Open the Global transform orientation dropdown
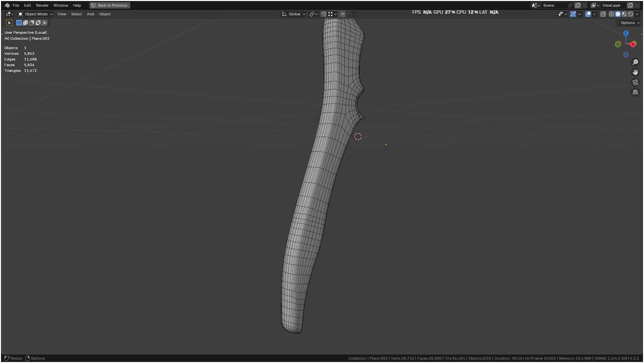Image resolution: width=644 pixels, height=363 pixels. tap(294, 14)
